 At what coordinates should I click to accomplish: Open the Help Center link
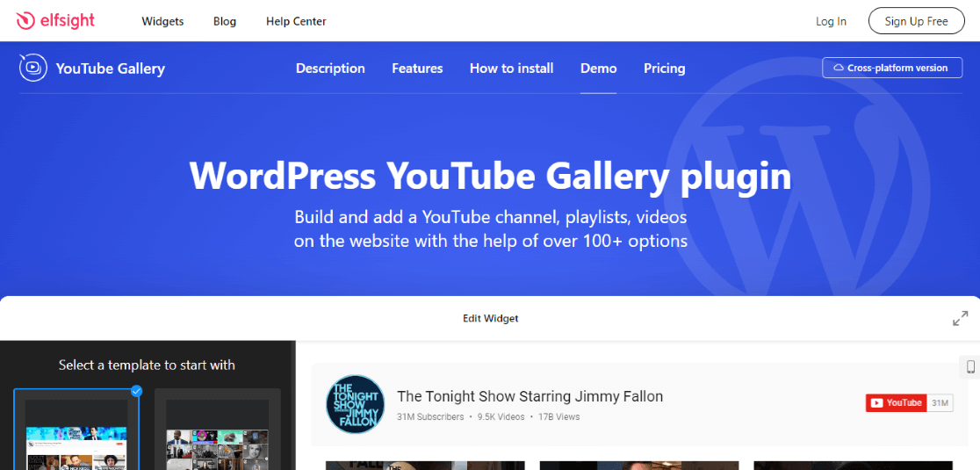click(x=296, y=21)
